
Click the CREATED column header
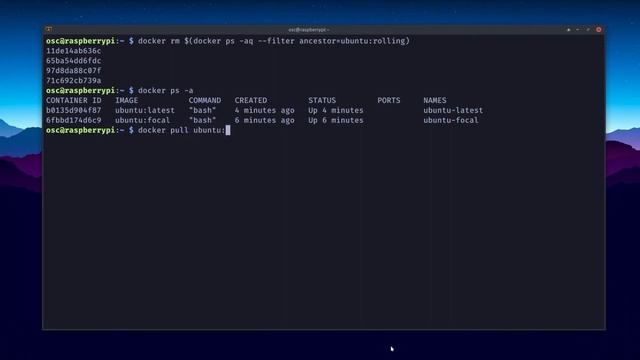click(251, 100)
